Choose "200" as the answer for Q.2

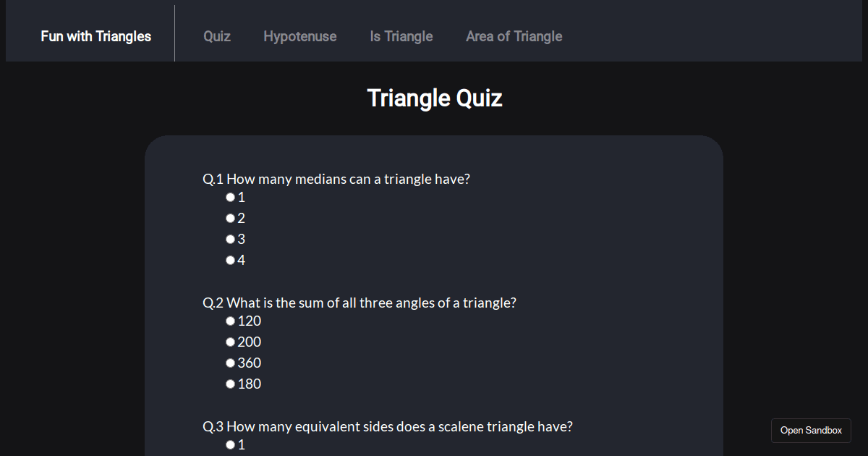tap(230, 342)
